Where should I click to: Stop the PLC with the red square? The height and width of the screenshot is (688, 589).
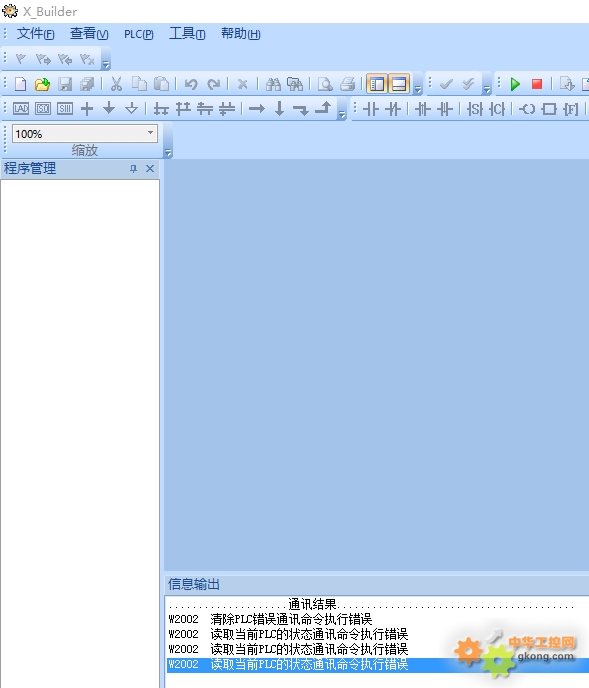(536, 84)
